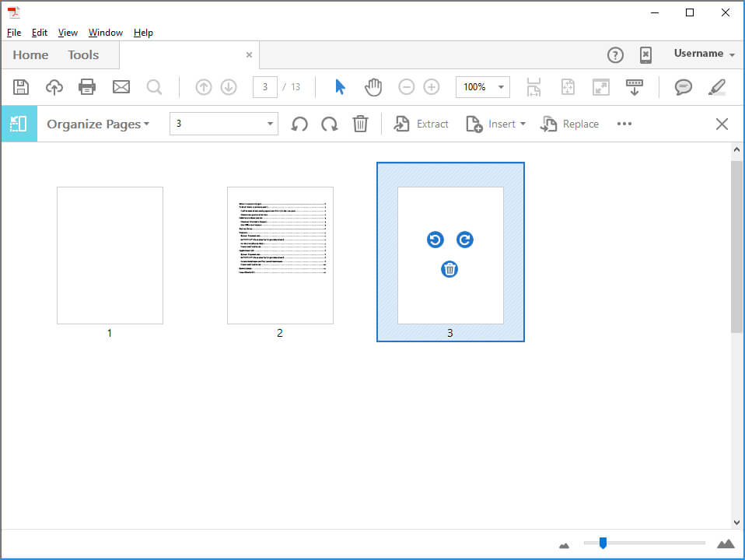Open the Insert dropdown menu
The width and height of the screenshot is (745, 560).
pos(496,124)
